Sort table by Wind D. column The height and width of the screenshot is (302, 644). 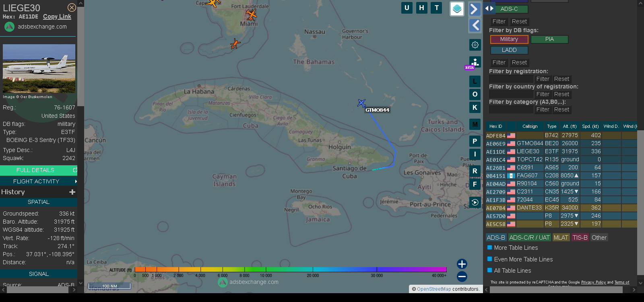click(x=611, y=126)
